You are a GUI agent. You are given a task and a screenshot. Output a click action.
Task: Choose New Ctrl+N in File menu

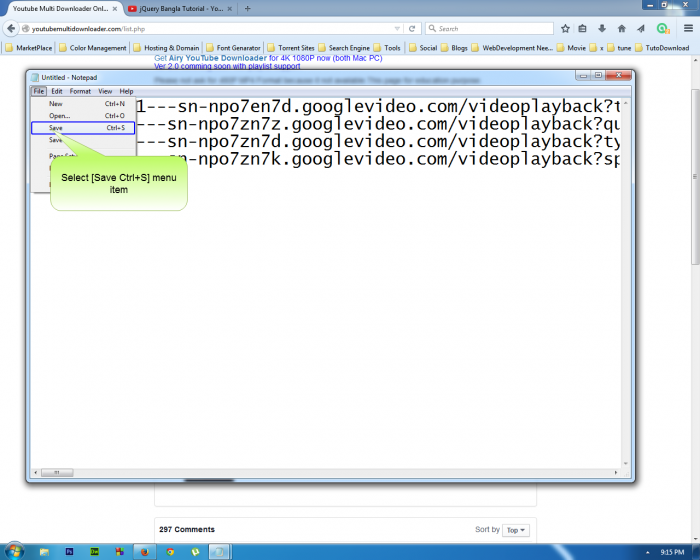(x=83, y=104)
